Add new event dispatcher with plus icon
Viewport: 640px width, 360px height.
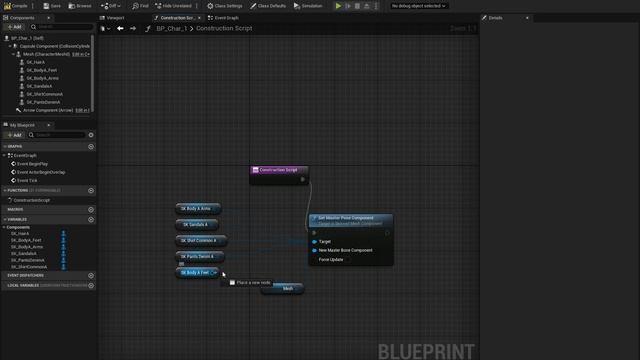click(91, 276)
